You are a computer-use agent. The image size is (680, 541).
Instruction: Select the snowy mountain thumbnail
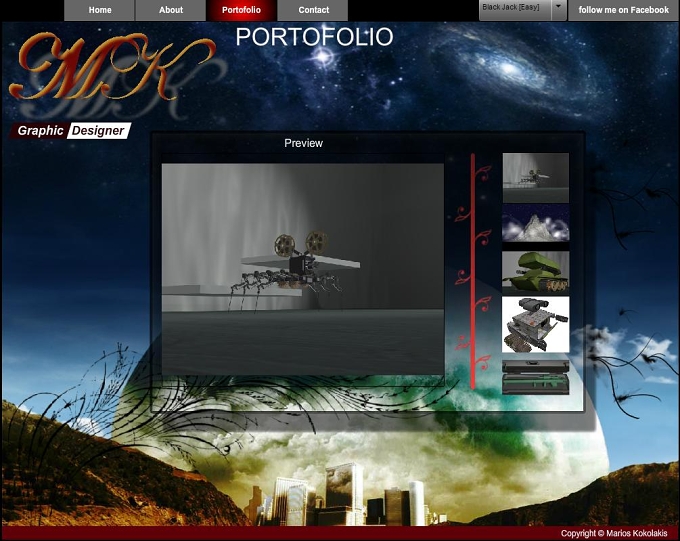(536, 223)
